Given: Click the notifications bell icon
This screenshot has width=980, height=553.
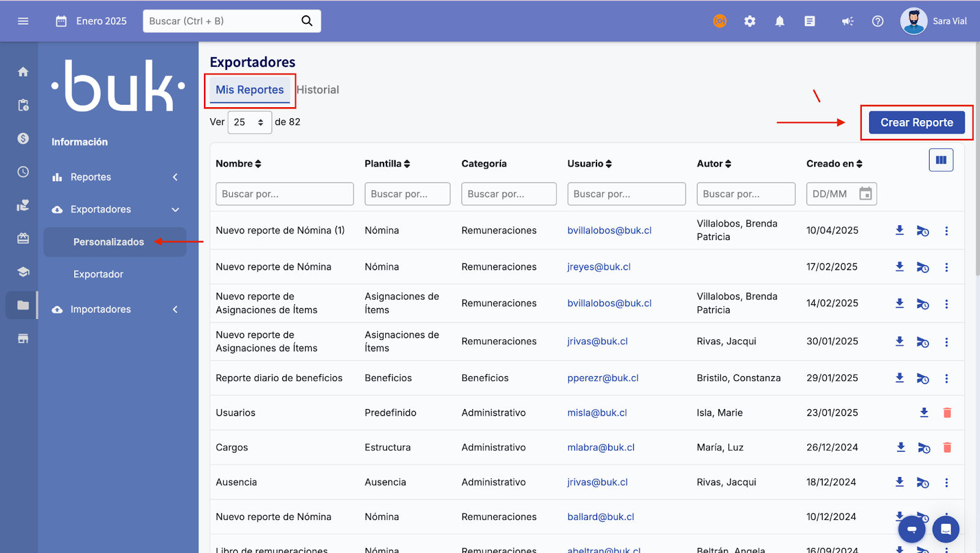Looking at the screenshot, I should click(x=779, y=21).
